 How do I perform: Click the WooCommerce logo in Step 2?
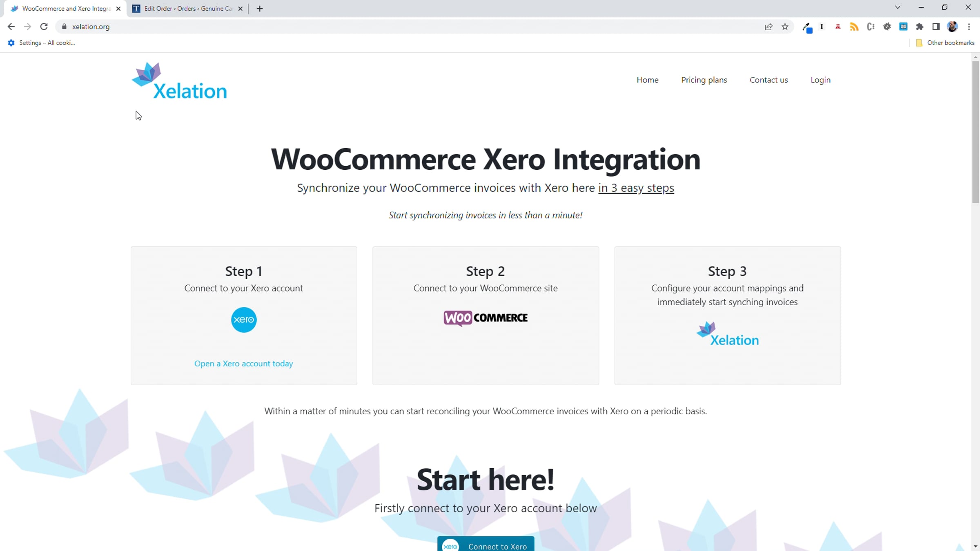pyautogui.click(x=486, y=318)
